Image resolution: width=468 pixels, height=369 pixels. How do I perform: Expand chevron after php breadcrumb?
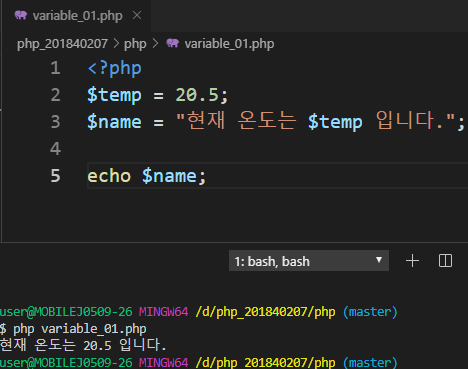click(x=155, y=44)
